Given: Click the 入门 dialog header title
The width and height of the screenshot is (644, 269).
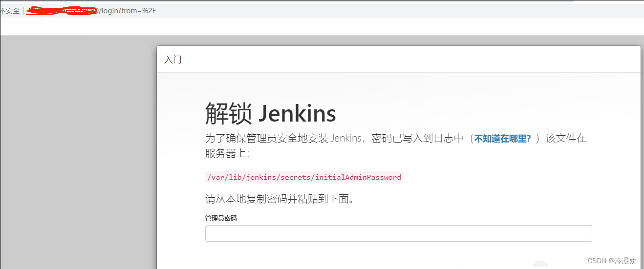Looking at the screenshot, I should pyautogui.click(x=173, y=60).
